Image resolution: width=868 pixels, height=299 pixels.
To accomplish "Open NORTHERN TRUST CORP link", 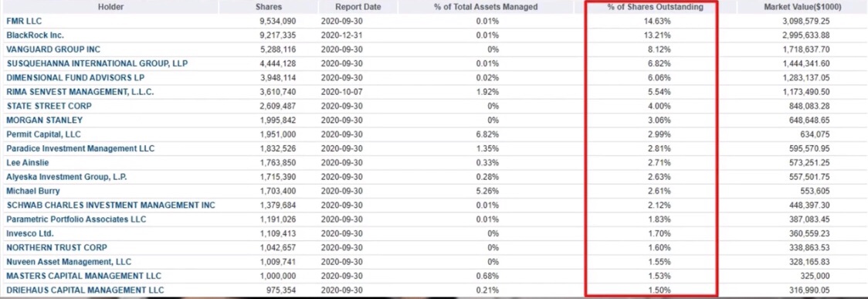I will (56, 247).
